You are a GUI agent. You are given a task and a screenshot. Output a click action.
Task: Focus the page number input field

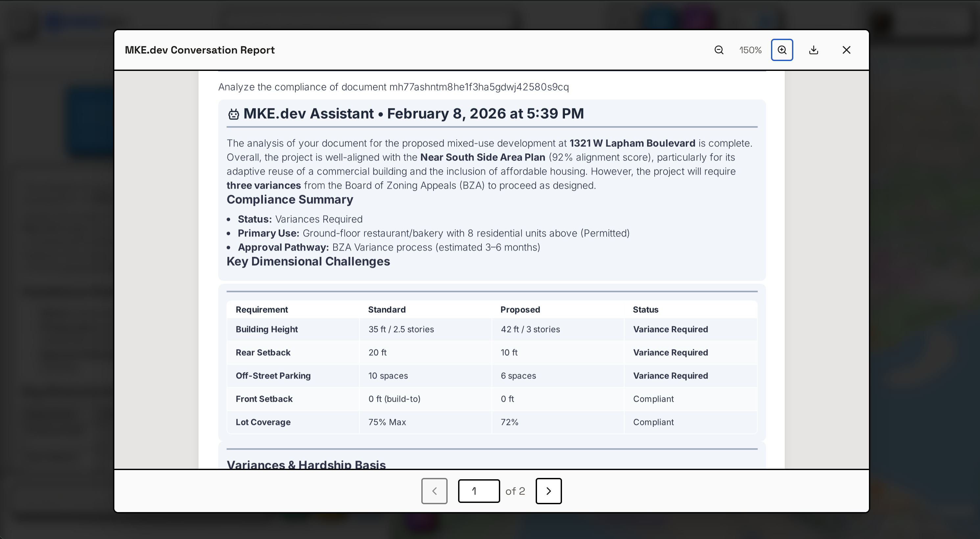tap(478, 491)
